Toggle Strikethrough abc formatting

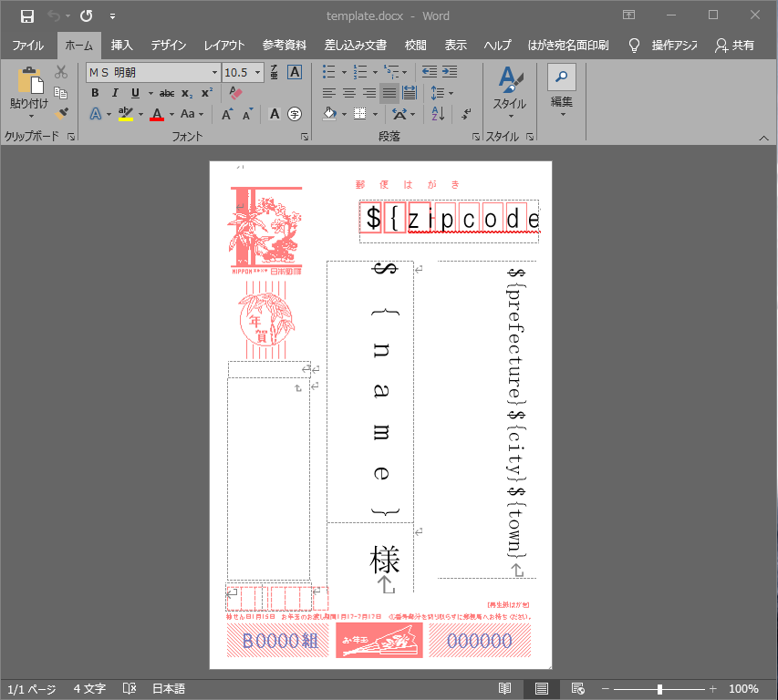(x=167, y=93)
